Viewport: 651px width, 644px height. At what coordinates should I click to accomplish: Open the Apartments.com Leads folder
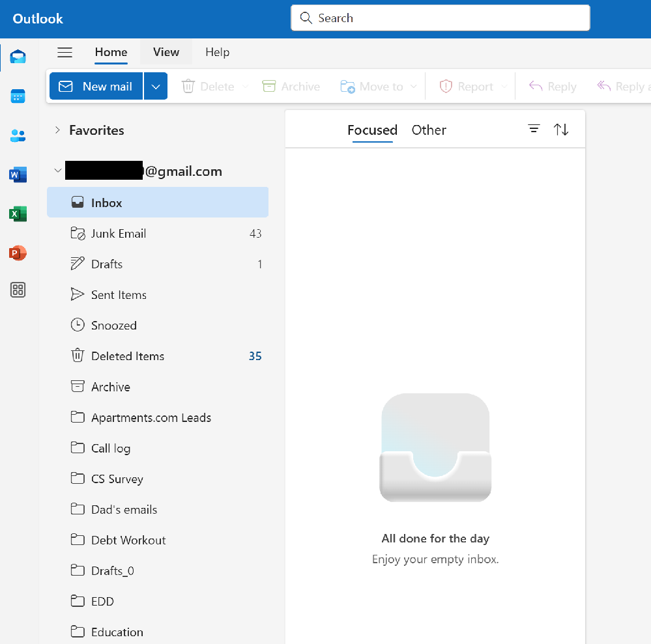(x=158, y=417)
